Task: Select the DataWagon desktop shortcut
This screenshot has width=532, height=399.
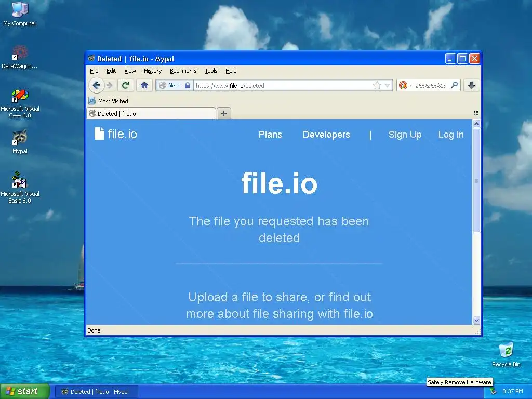Action: coord(20,57)
